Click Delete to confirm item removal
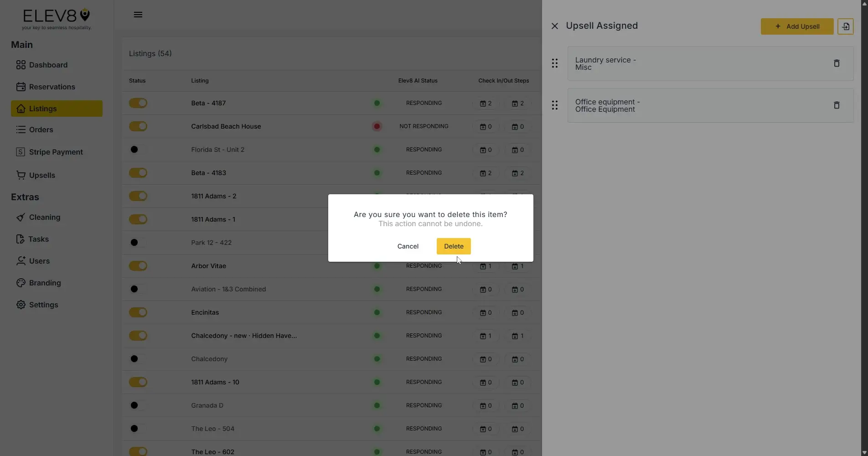The image size is (868, 456). click(453, 246)
